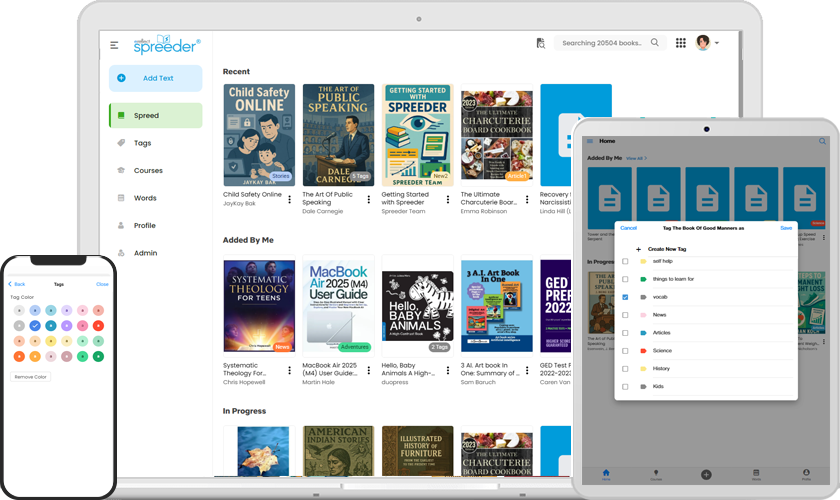Tap the back chevron on the phone Tags screen
Screen dimensions: 840x500
coord(10,284)
